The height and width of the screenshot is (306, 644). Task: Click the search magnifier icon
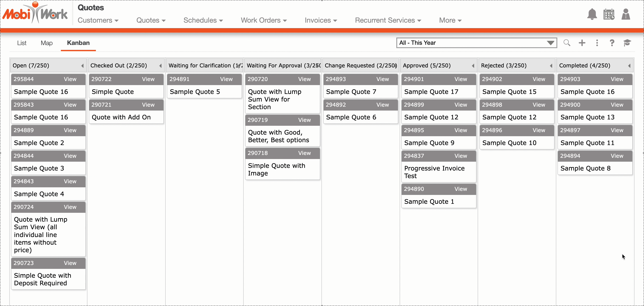(x=567, y=43)
